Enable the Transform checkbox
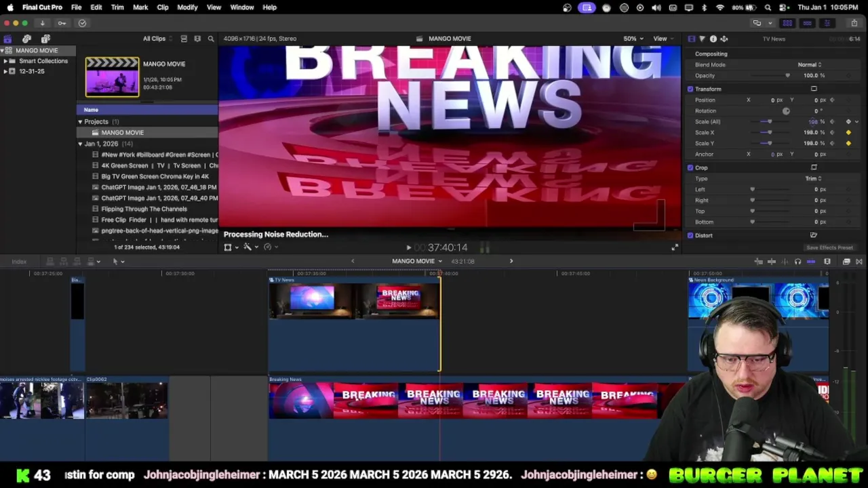Screen dimensions: 868x488 pos(690,89)
